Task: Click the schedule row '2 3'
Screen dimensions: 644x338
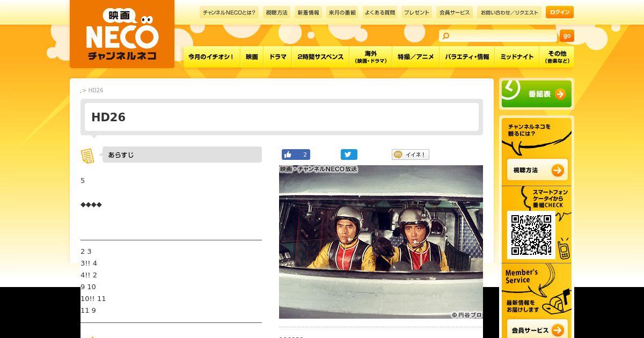Action: pos(86,251)
